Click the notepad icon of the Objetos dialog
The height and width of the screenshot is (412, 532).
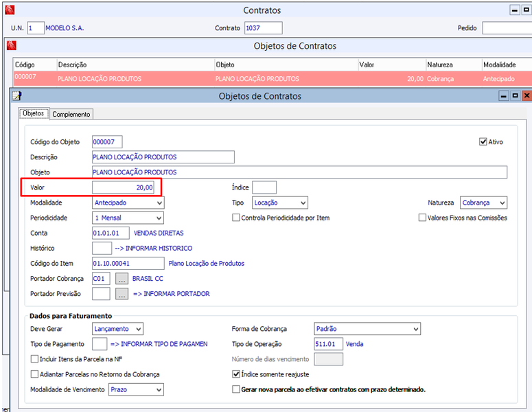click(x=16, y=96)
